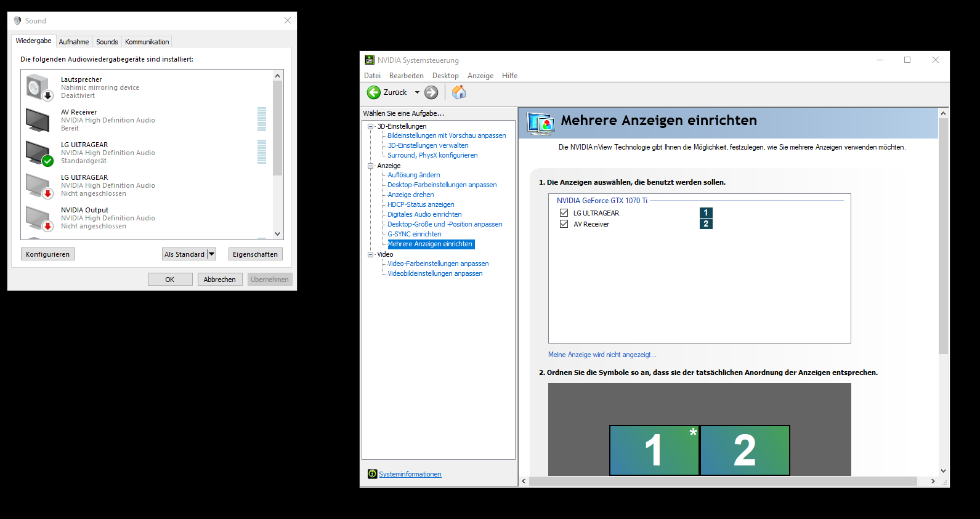Collapse the Anzeige tree node
Viewport: 980px width, 519px height.
[371, 166]
